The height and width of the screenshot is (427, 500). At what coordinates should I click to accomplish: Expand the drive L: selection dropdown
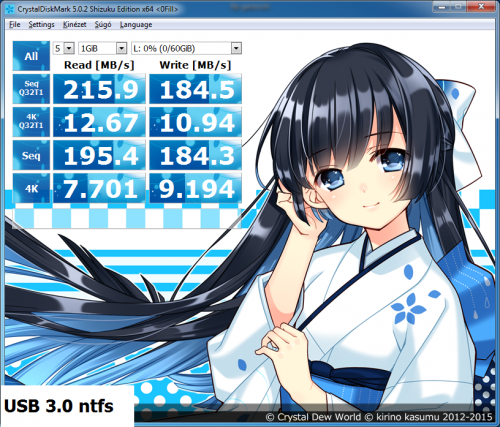[236, 48]
